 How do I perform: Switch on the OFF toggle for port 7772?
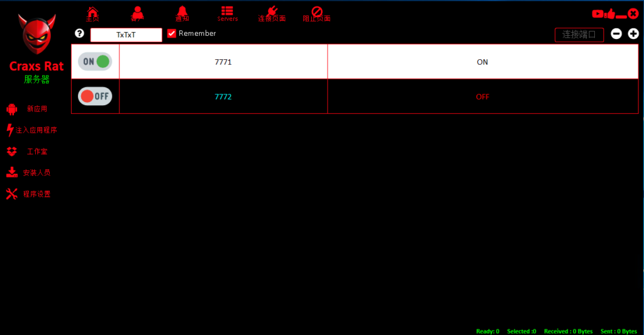[x=95, y=96]
